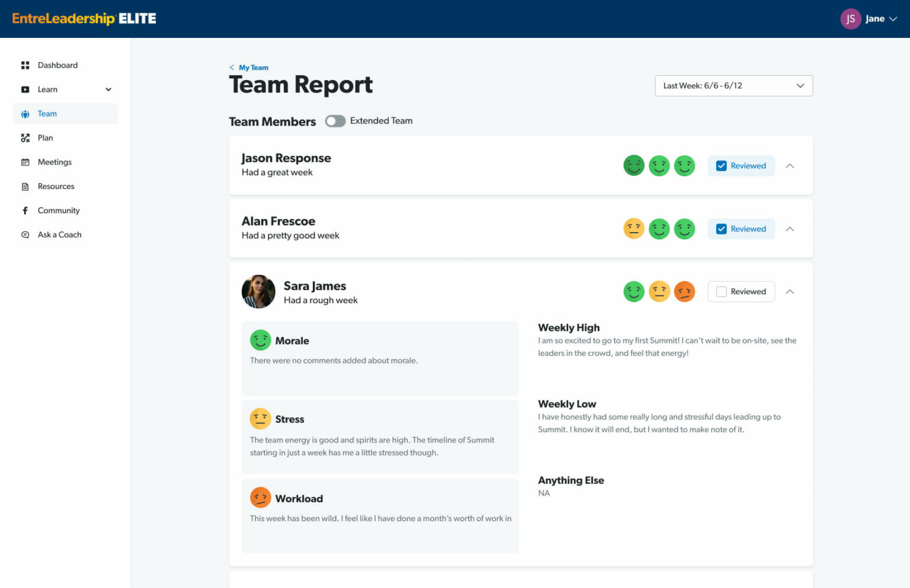Open the Meetings calendar icon
The image size is (910, 588).
tap(25, 162)
